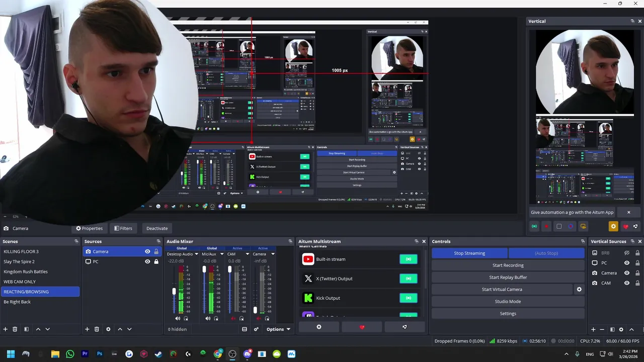644x362 pixels.
Task: Move source down arrow in Sources panel
Action: click(x=129, y=329)
